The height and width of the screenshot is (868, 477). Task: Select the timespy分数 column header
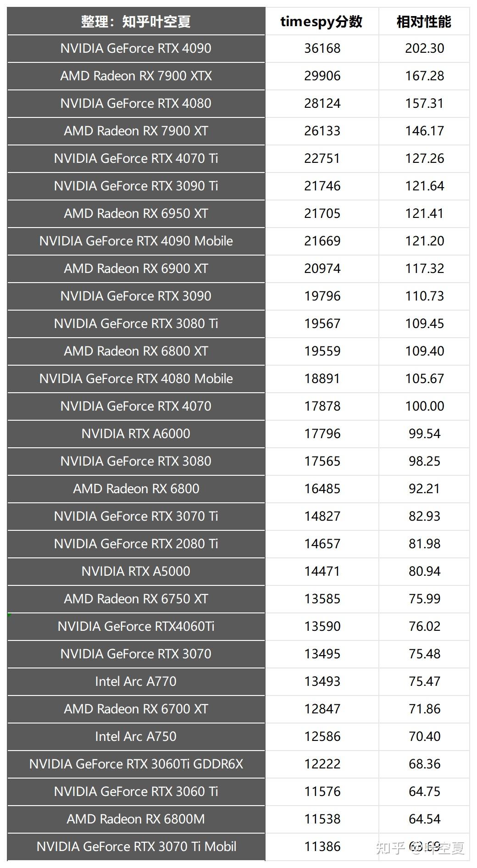point(322,21)
